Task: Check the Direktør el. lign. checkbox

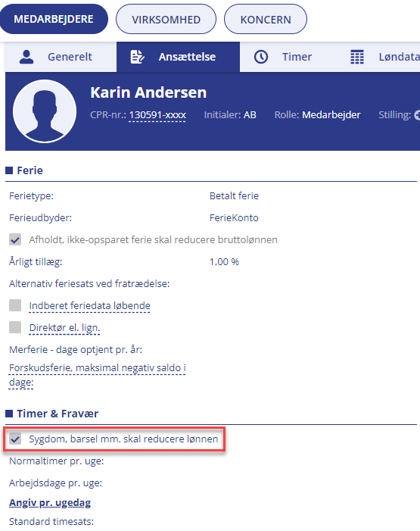Action: click(15, 327)
